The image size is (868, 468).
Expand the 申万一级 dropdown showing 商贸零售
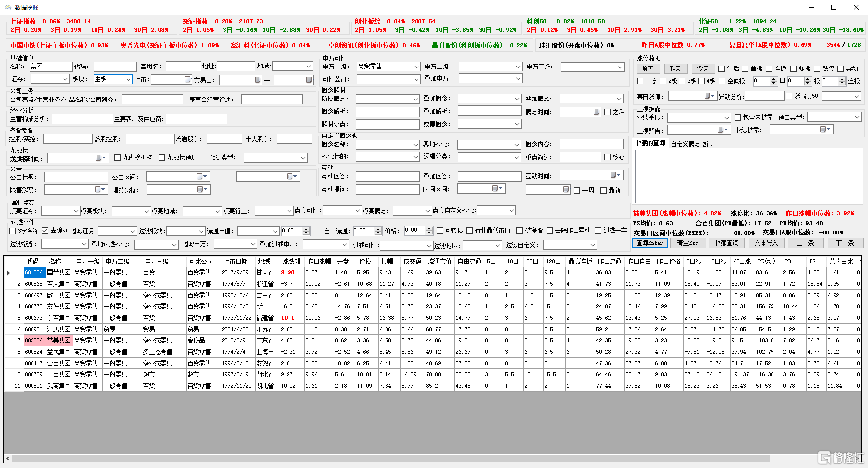click(388, 66)
